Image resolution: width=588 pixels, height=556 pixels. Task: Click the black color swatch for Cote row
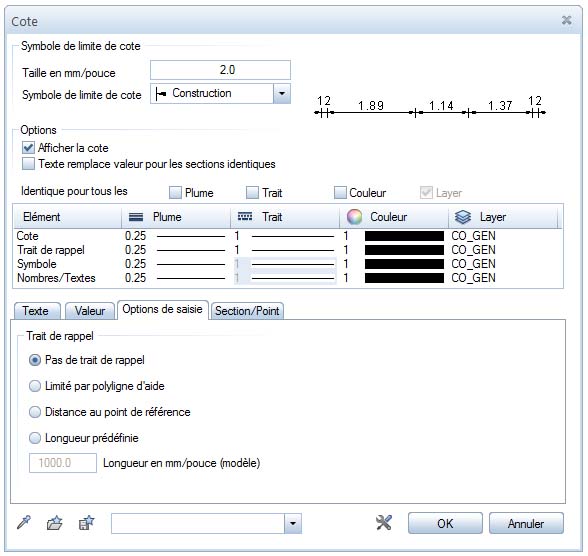click(x=404, y=236)
